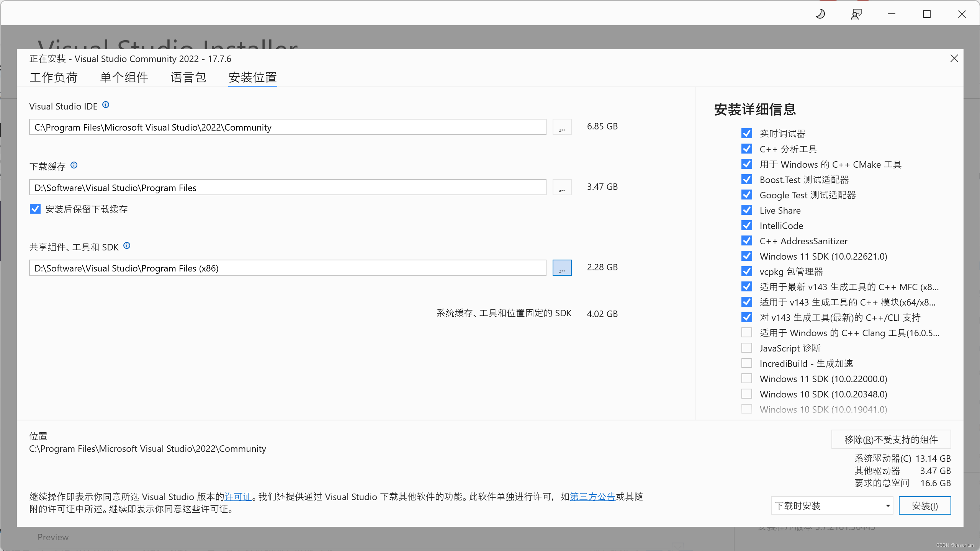This screenshot has height=551, width=980.
Task: Disable the IntelliCode component
Action: pos(746,225)
